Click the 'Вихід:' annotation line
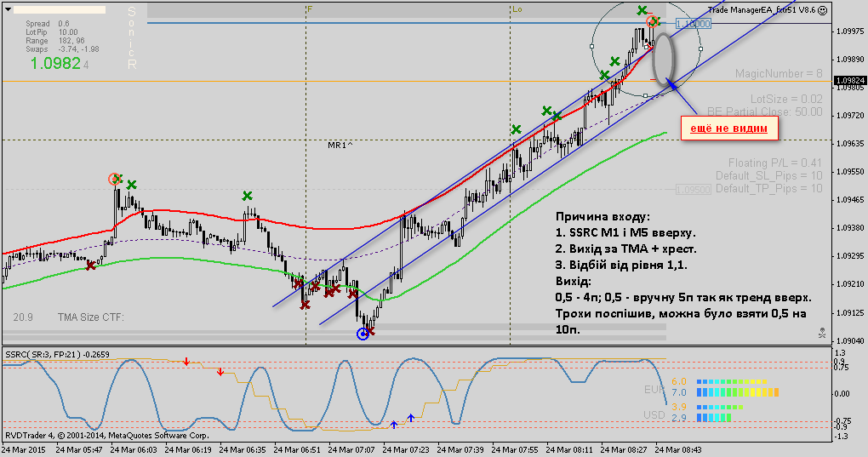This screenshot has height=457, width=868. (x=573, y=281)
